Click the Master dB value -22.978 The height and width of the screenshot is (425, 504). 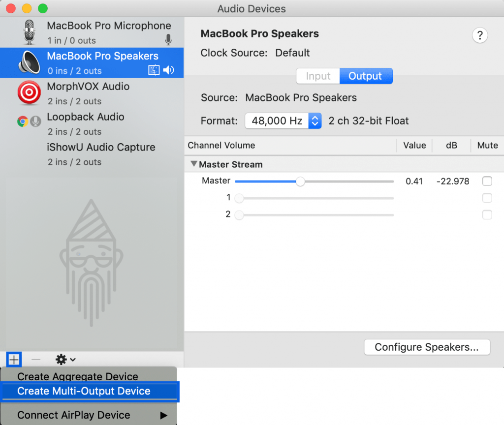(x=453, y=182)
